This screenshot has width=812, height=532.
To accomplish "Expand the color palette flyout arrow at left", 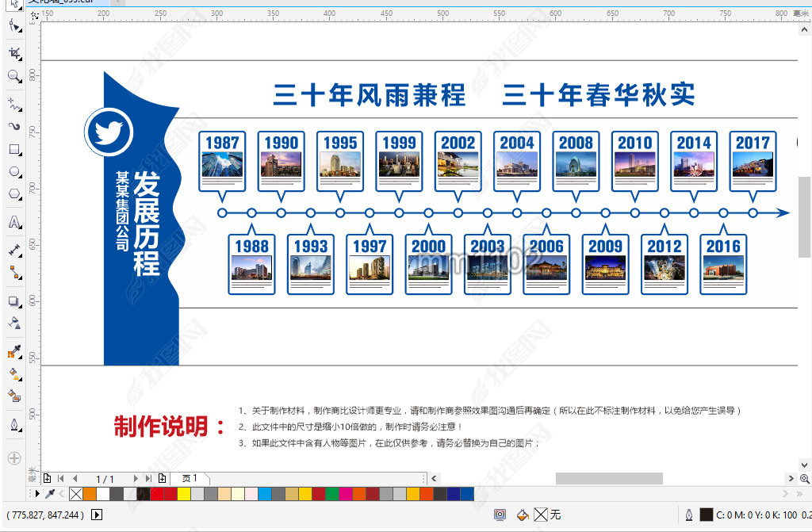I will point(36,494).
